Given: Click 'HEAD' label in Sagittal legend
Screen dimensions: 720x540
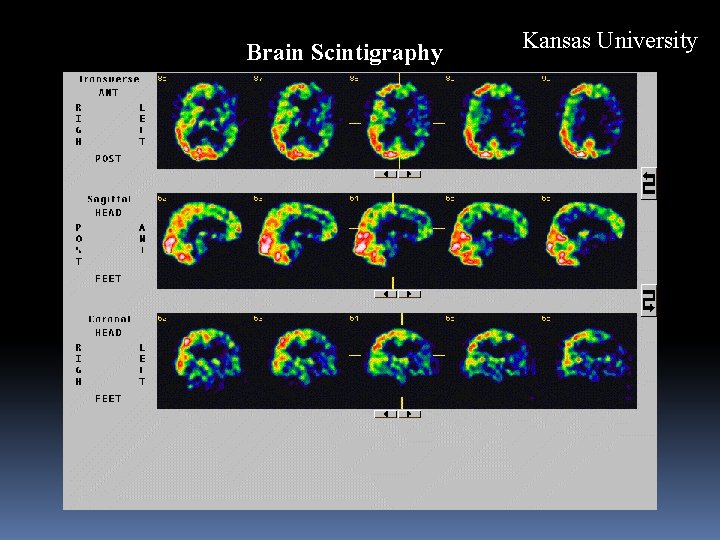Looking at the screenshot, I should (108, 213).
